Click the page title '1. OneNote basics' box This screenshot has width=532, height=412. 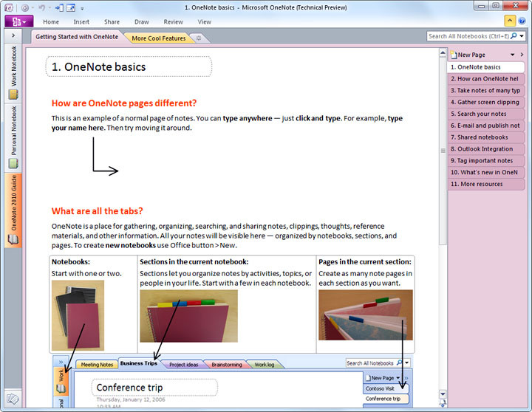tap(129, 66)
